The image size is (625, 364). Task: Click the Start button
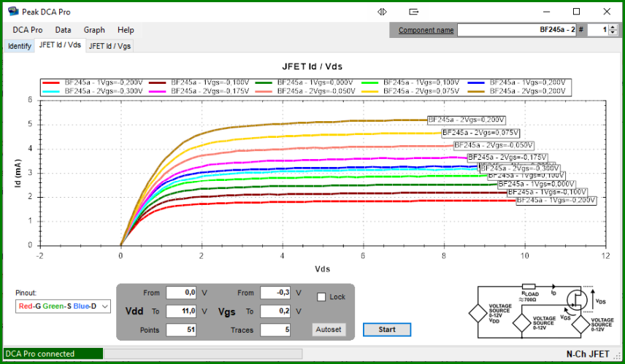tap(387, 330)
